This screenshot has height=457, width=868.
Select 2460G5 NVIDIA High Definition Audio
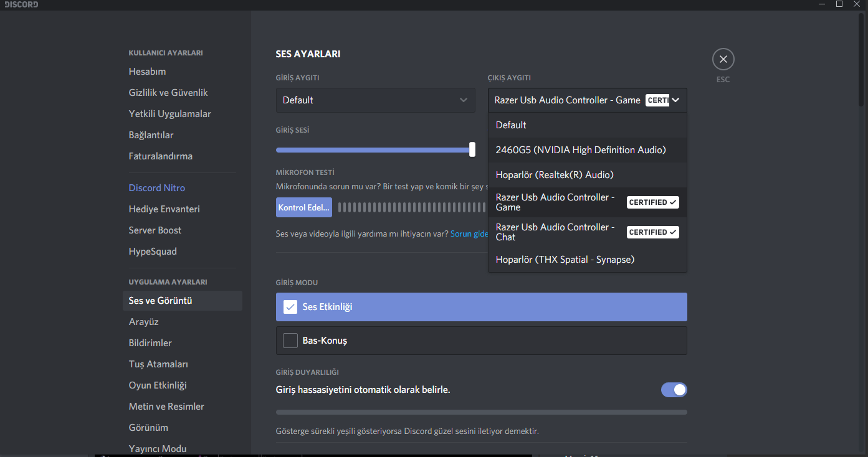pyautogui.click(x=588, y=150)
